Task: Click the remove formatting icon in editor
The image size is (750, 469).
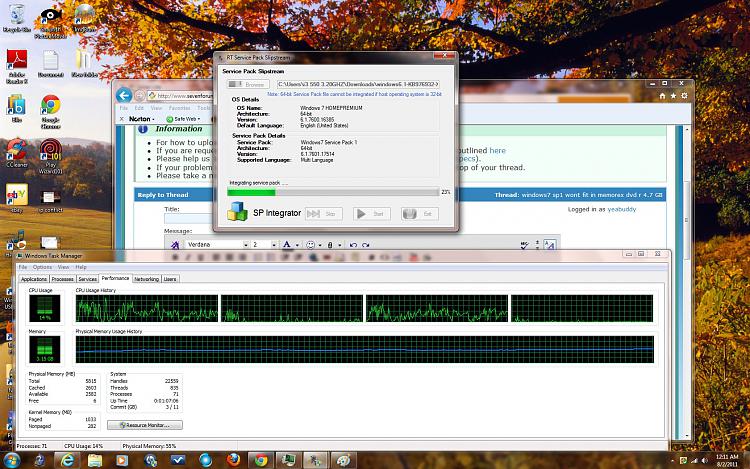Action: point(175,245)
